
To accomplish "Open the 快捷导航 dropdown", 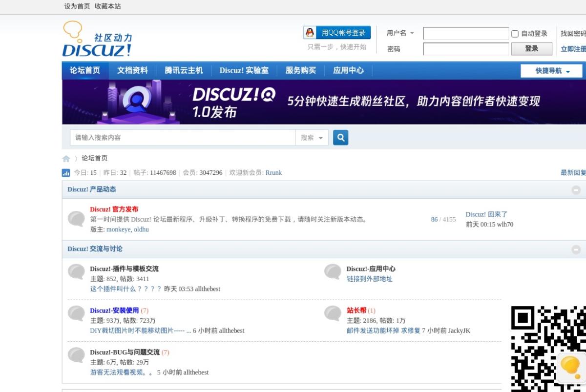I will tap(552, 71).
